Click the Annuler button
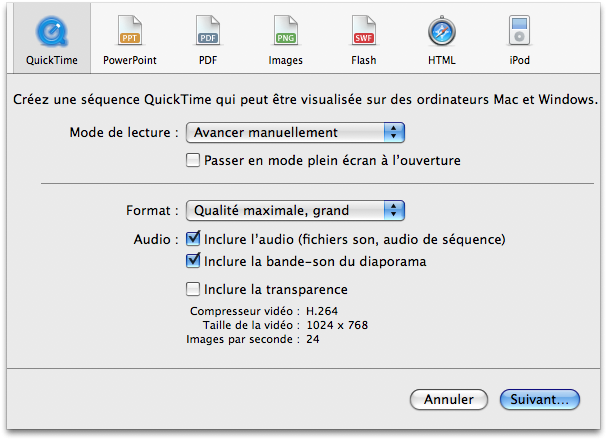This screenshot has width=607, height=440. pyautogui.click(x=449, y=399)
